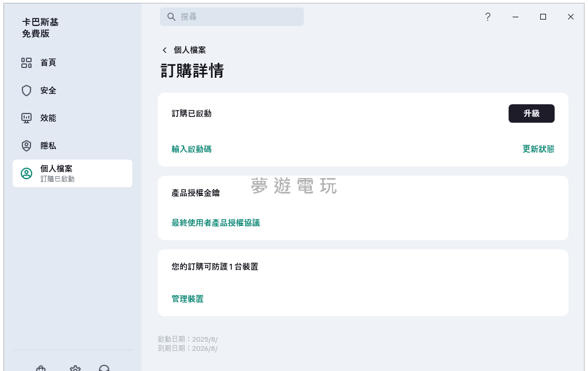Minimize the Kaspersky window
The image size is (588, 371).
point(516,17)
